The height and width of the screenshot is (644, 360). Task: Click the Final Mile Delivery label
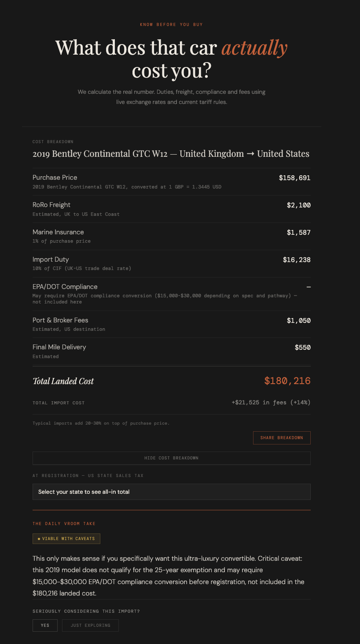tap(59, 347)
